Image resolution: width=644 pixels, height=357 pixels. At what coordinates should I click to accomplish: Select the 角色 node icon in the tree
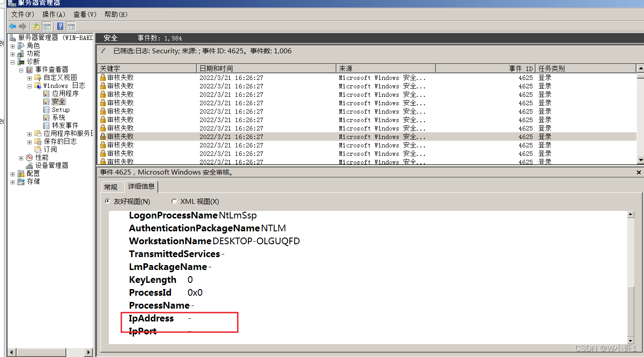pos(21,46)
